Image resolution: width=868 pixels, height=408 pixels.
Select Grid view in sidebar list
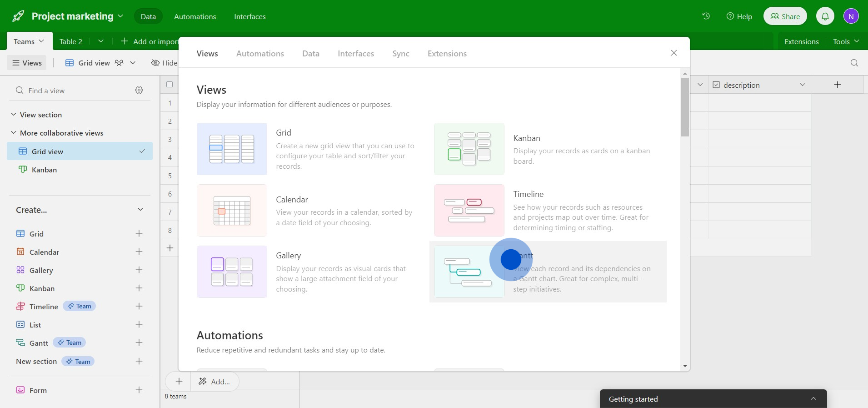(80, 151)
